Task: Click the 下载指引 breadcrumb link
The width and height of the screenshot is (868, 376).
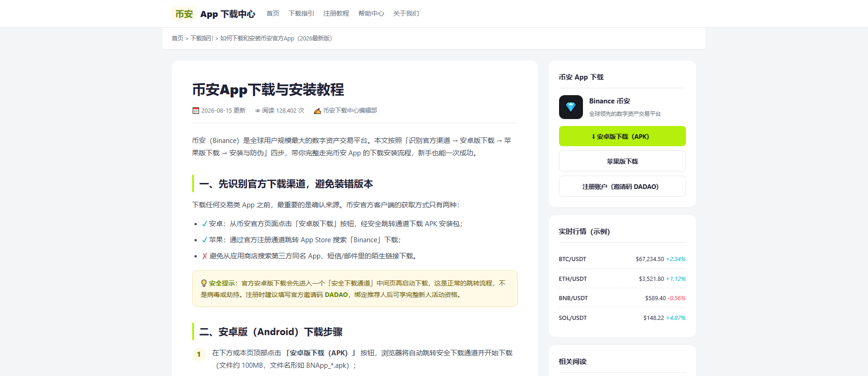Action: coord(202,39)
